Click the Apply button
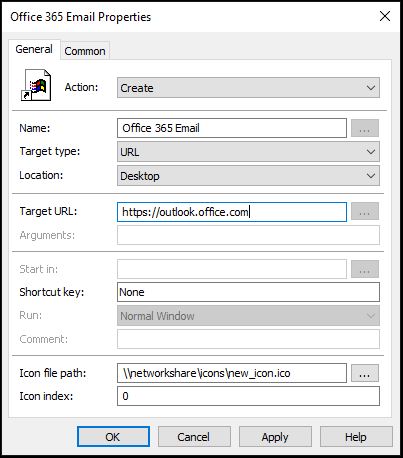 [275, 437]
